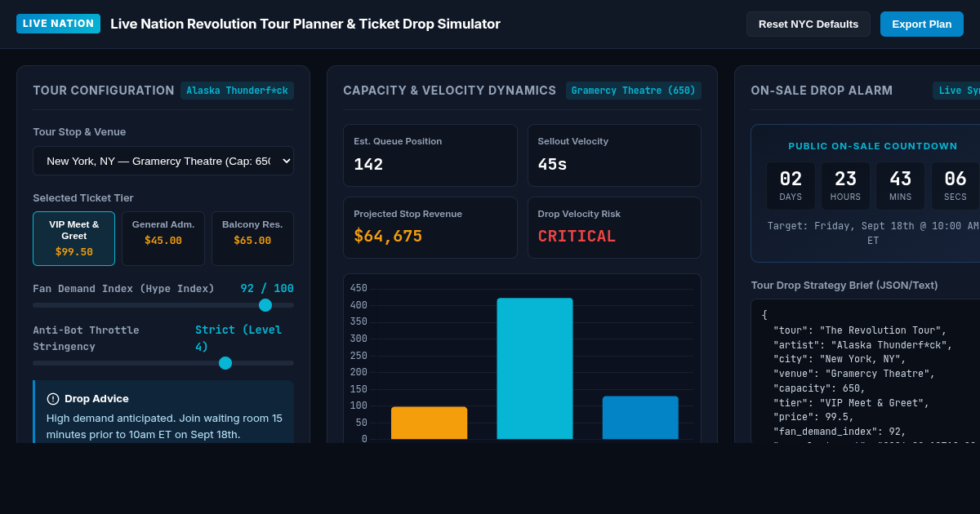Viewport: 980px width, 514px height.
Task: Click the blue bar in the chart
Action: (640, 418)
